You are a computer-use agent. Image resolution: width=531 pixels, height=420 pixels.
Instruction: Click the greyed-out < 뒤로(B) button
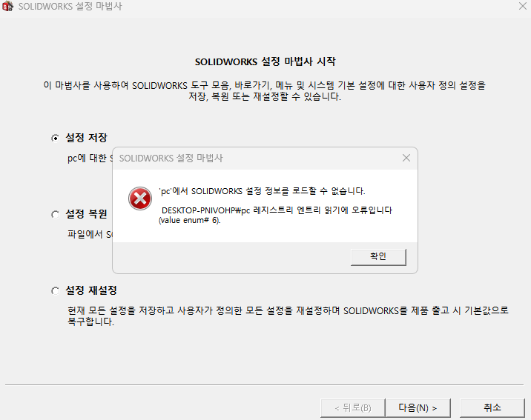tap(352, 408)
